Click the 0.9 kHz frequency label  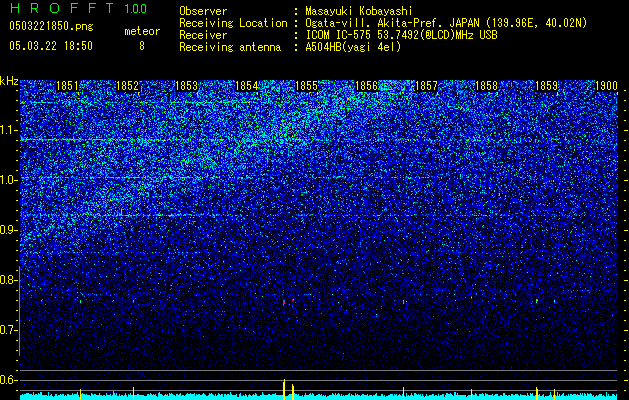9,230
